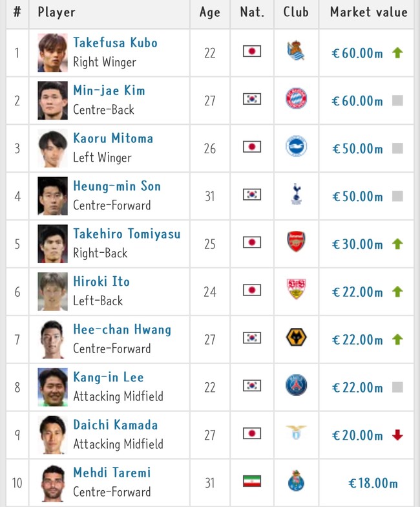Screen dimensions: 420x507
Task: Click red down arrow beside Kamada's value
Action: [397, 435]
